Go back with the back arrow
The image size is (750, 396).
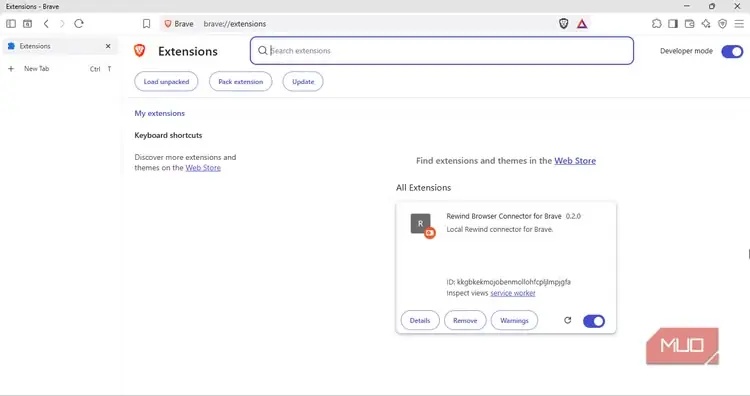46,23
